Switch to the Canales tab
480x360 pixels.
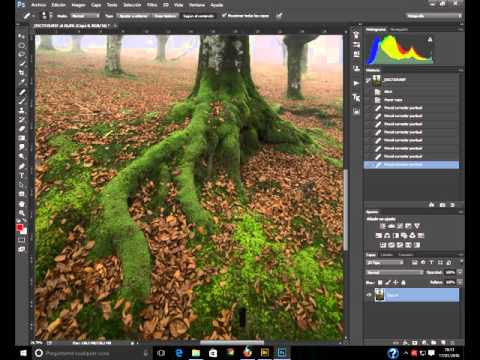point(387,255)
